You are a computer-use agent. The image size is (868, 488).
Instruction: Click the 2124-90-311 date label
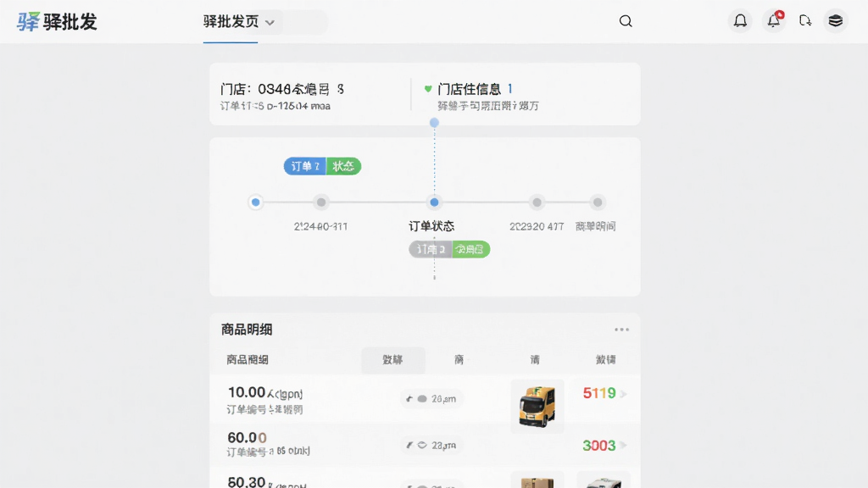[320, 226]
